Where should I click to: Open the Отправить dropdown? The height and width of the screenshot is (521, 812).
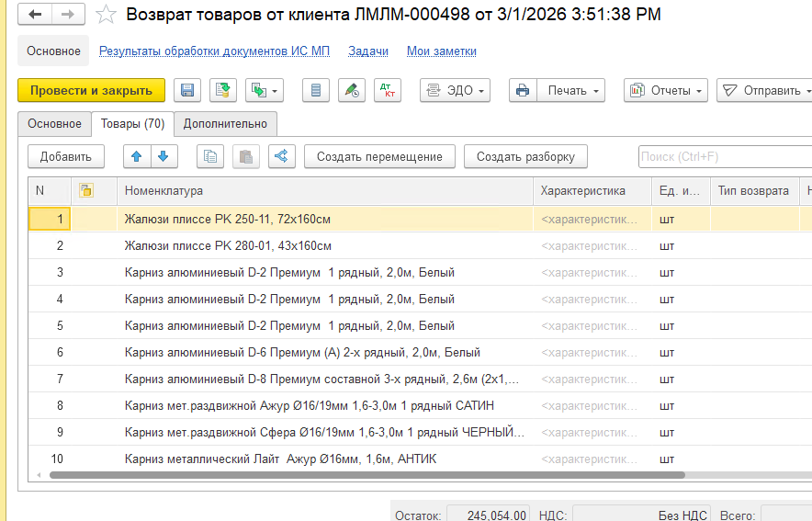(765, 91)
